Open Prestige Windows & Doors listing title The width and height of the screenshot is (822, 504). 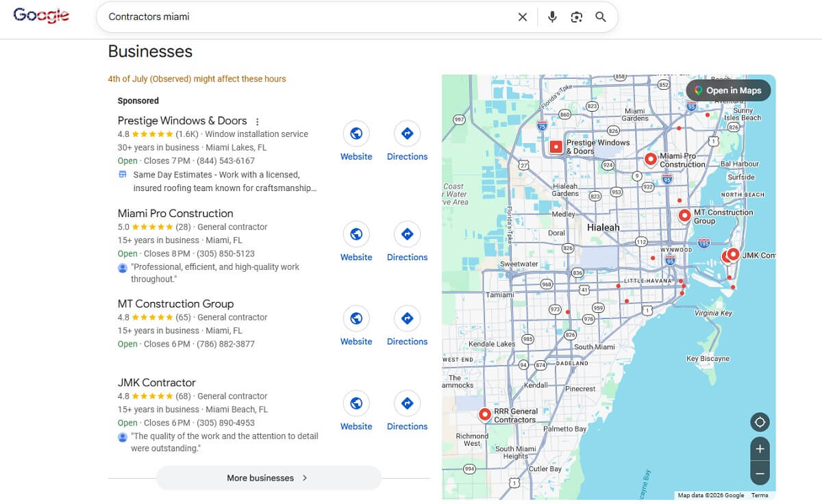point(182,121)
